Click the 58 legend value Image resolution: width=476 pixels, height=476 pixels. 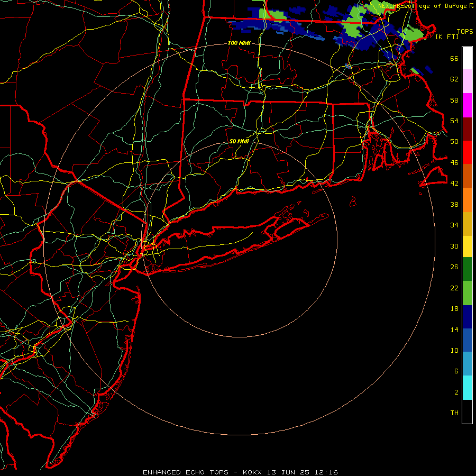click(x=454, y=100)
